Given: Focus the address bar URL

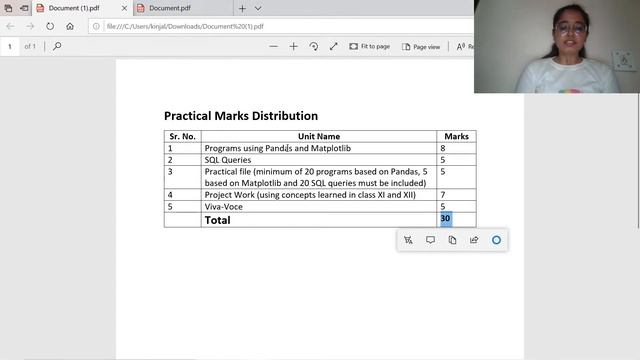Looking at the screenshot, I should pyautogui.click(x=185, y=26).
